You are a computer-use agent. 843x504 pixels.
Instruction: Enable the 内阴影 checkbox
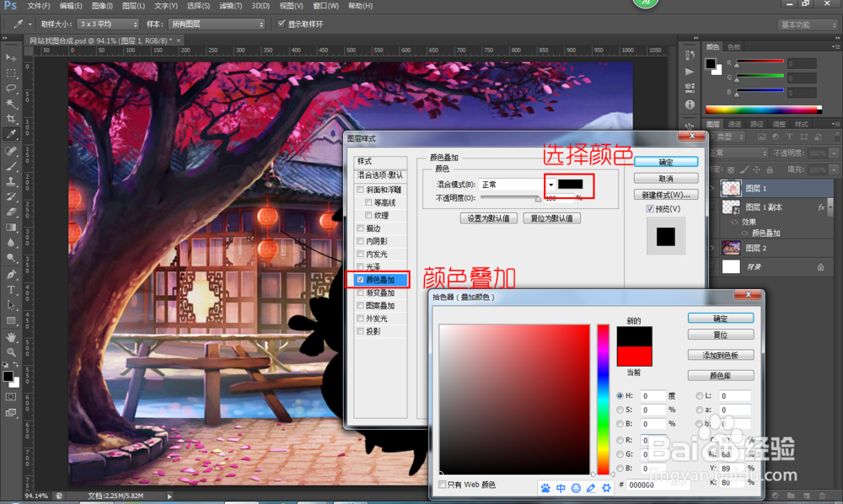click(360, 241)
